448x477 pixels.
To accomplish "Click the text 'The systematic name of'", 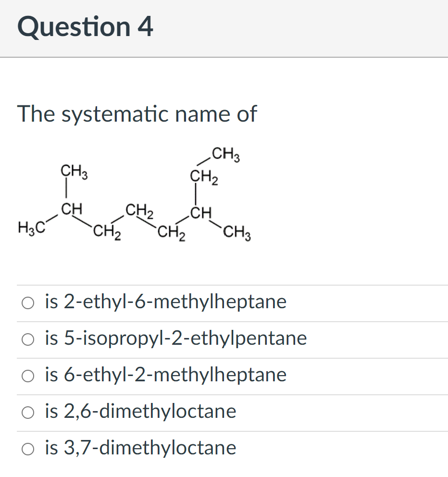I will pyautogui.click(x=137, y=114).
